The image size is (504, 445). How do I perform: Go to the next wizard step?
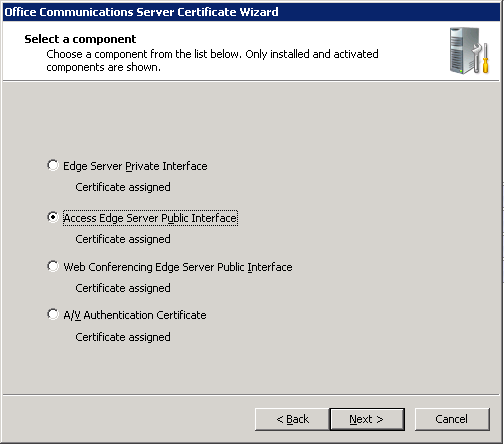tap(367, 419)
